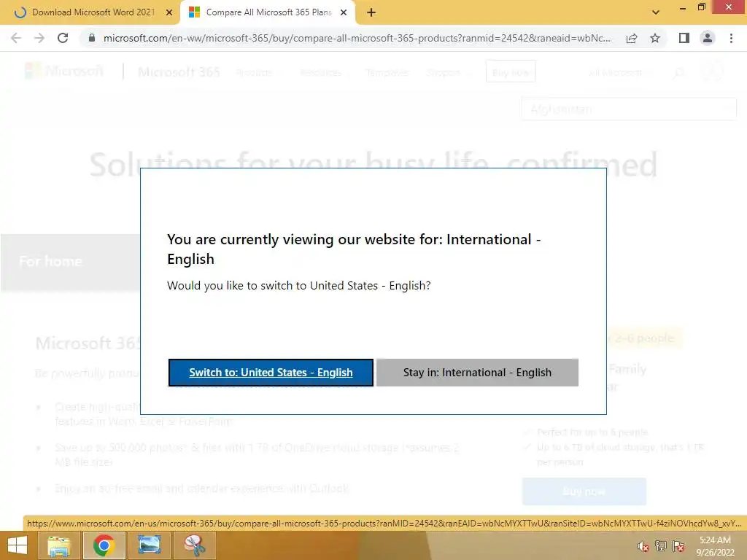This screenshot has width=747, height=560.
Task: Click the faded Buy now plan button
Action: point(584,491)
